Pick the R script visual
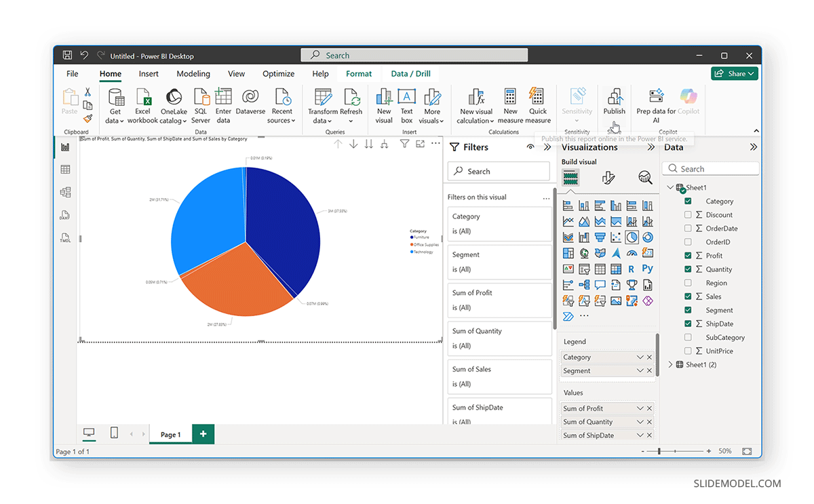 [632, 269]
